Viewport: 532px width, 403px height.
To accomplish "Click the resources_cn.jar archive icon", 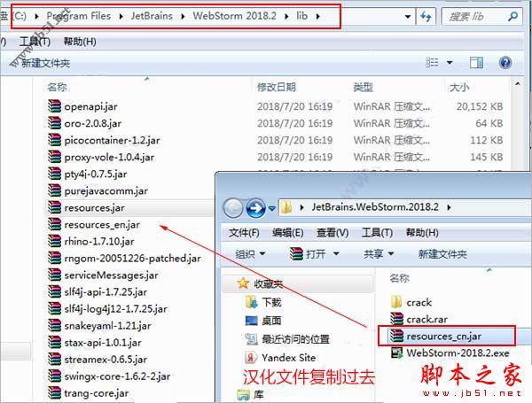I will click(x=396, y=336).
